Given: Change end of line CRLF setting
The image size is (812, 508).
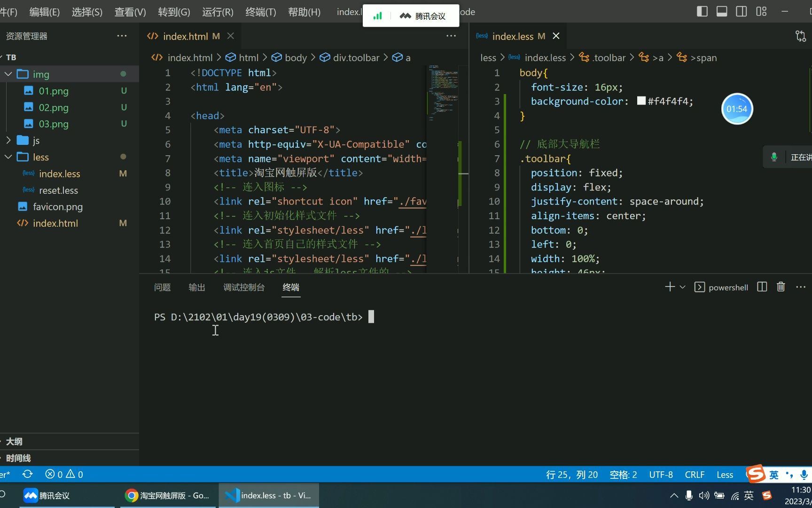Looking at the screenshot, I should click(x=695, y=474).
